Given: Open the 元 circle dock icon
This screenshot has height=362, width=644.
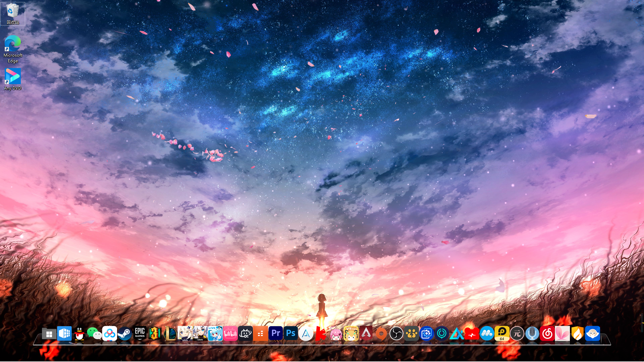Looking at the screenshot, I should [517, 334].
